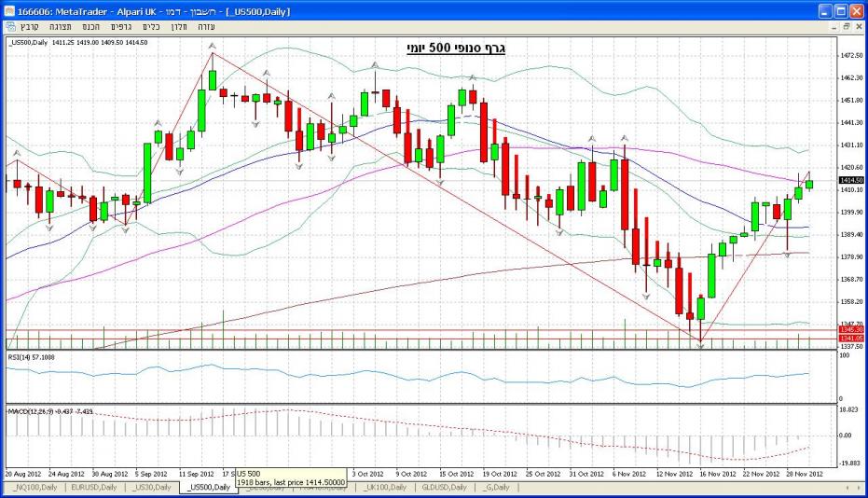Open the גרפים (Charts) menu
The height and width of the screenshot is (498, 868).
click(122, 27)
